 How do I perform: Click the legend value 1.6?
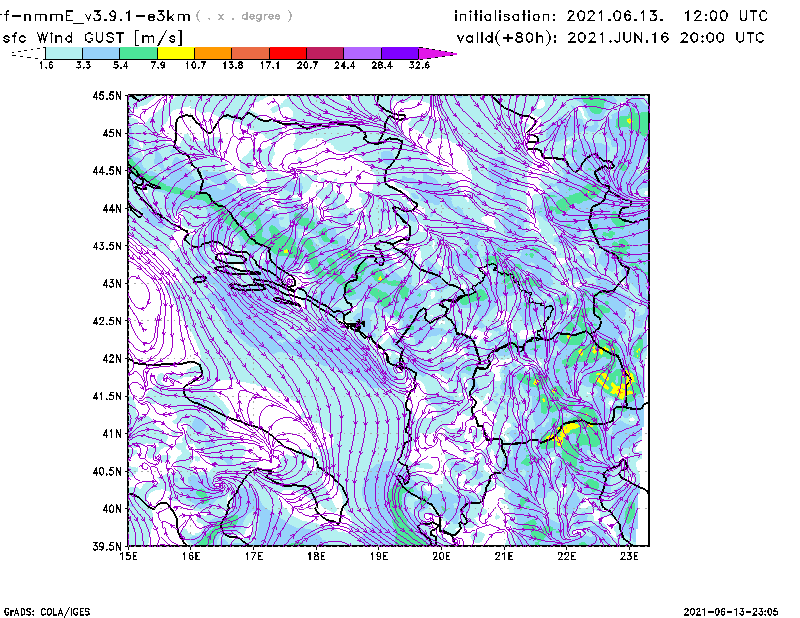coord(46,65)
